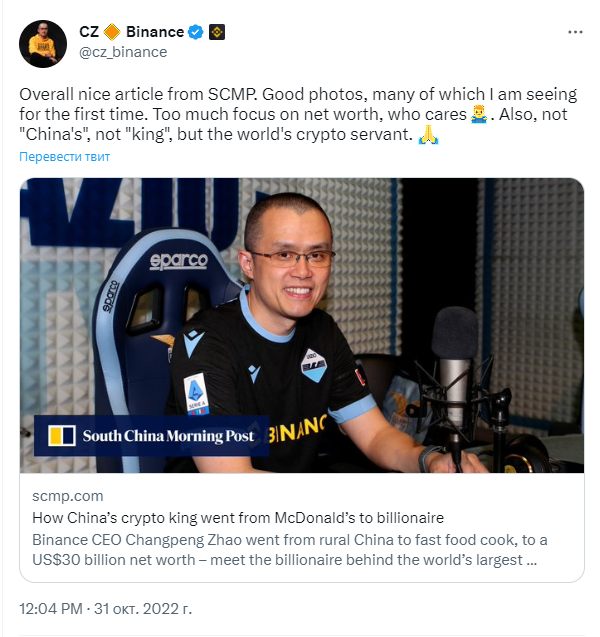Click the SCMP yellow square logo

coord(62,436)
